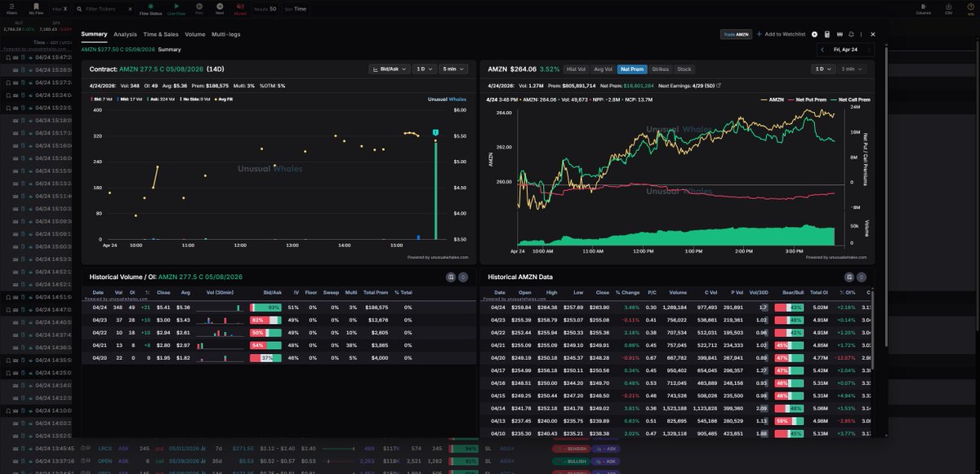Open Historical Volume / OI table layout icon
Screen dimensions: 980x474
tap(450, 277)
